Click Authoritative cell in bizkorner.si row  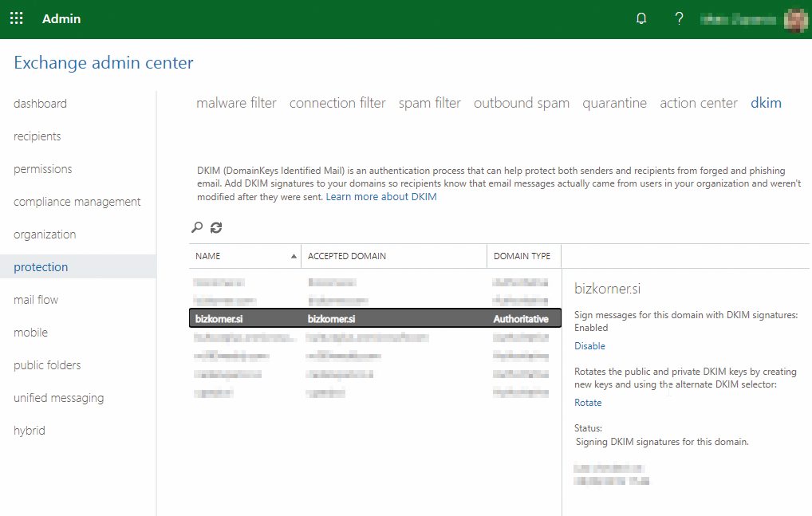(x=520, y=319)
